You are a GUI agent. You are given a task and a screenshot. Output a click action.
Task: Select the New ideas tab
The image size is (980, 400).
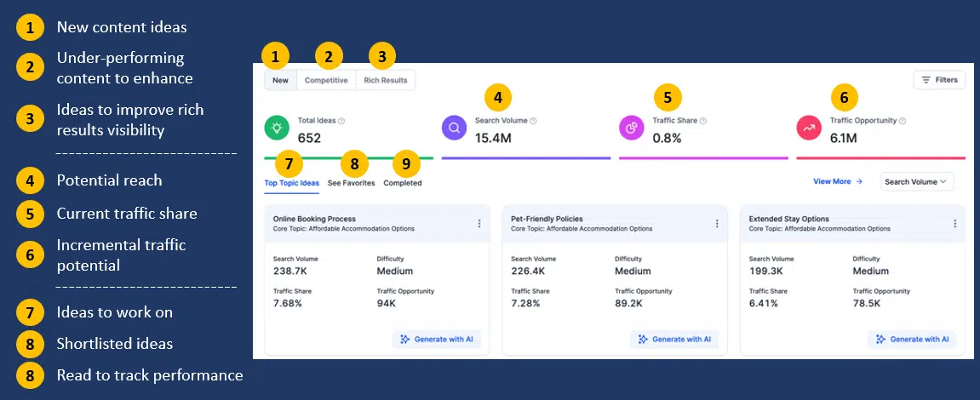280,81
